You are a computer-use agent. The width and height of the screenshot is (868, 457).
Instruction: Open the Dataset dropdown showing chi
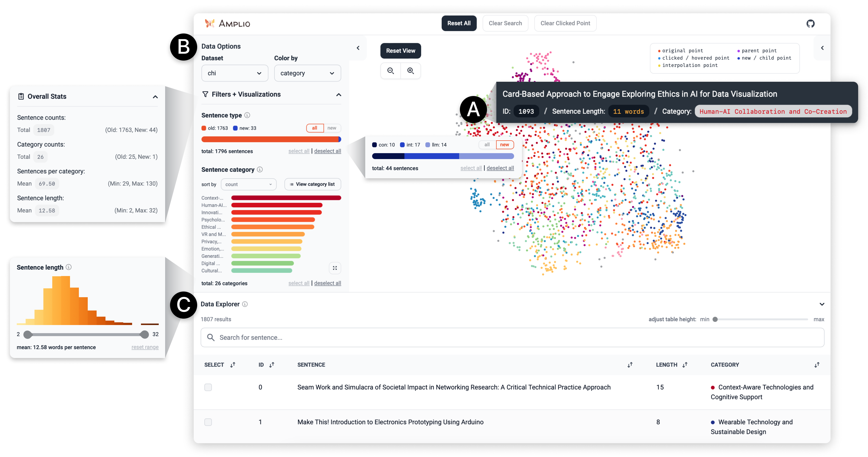235,73
